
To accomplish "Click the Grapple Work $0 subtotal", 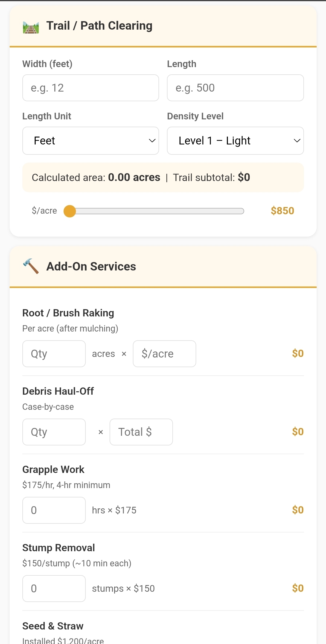I will 298,510.
